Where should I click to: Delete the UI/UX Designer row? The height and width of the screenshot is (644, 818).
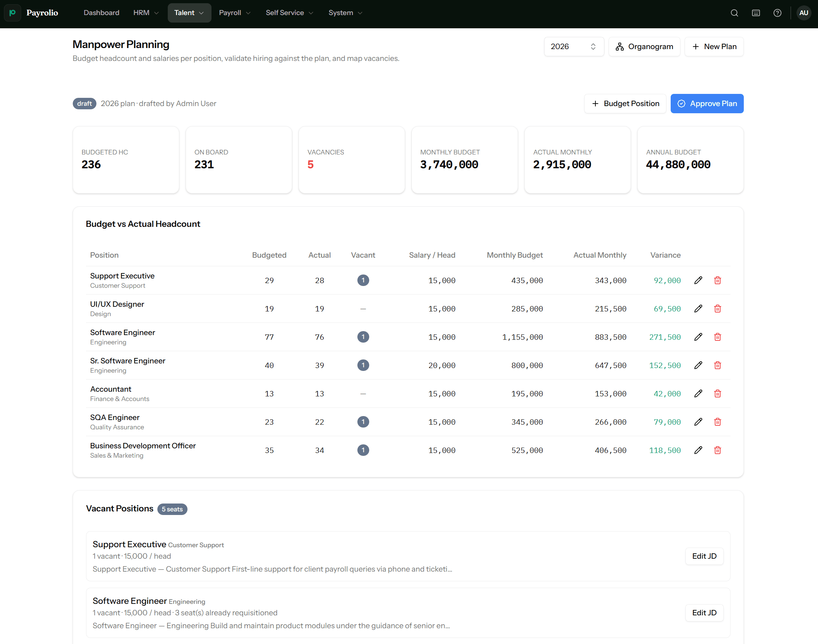click(717, 309)
